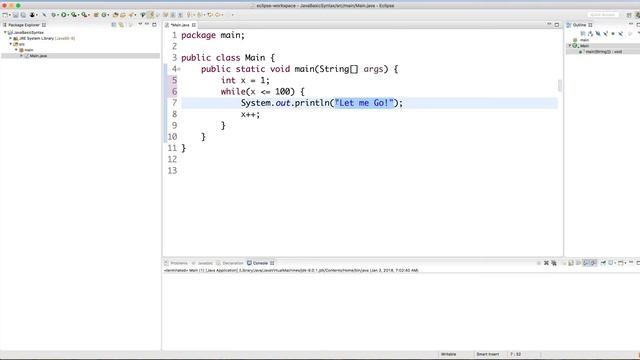
Task: Minimize the Package Explorer panel
Action: pyautogui.click(x=147, y=25)
